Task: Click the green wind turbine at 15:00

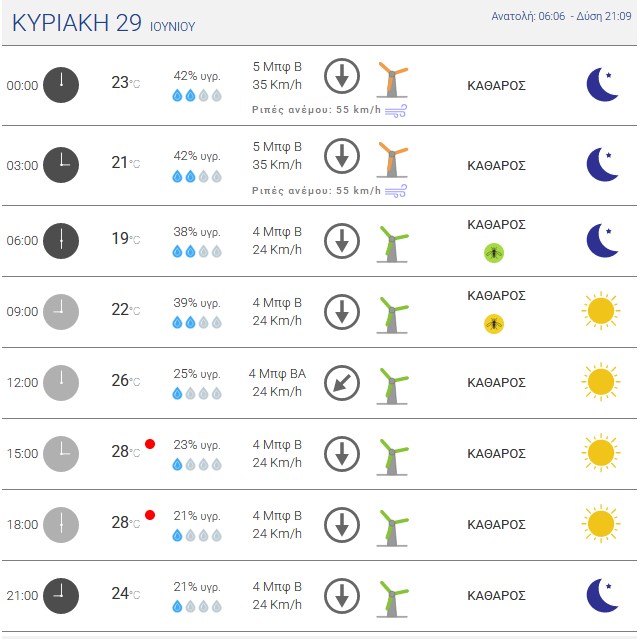Action: click(392, 457)
